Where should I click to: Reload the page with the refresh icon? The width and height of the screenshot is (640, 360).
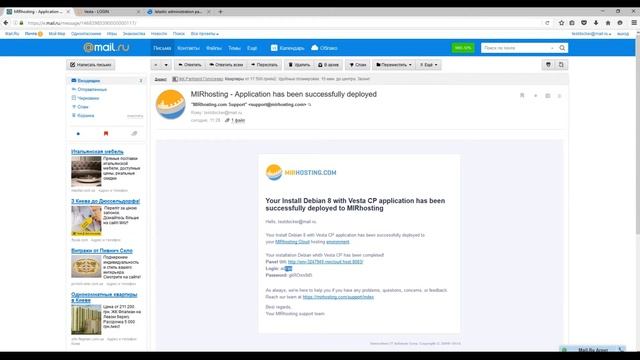547,23
